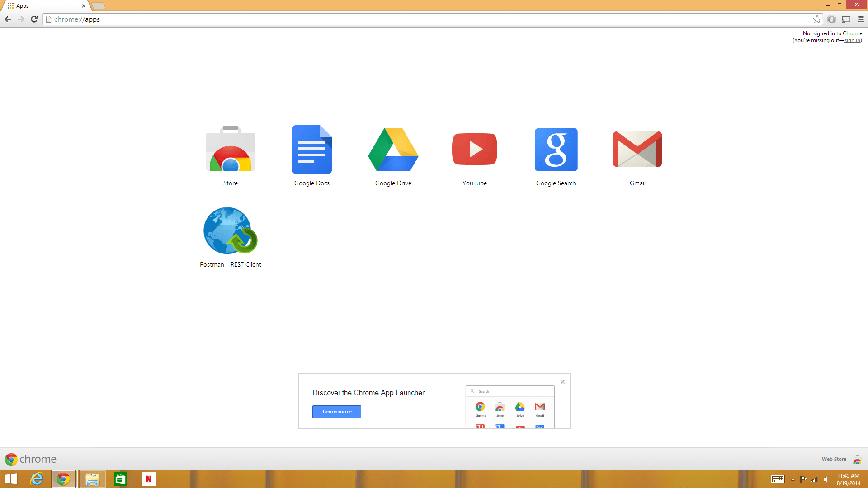The image size is (868, 488).
Task: Launch Netflix from the taskbar
Action: pos(148,479)
